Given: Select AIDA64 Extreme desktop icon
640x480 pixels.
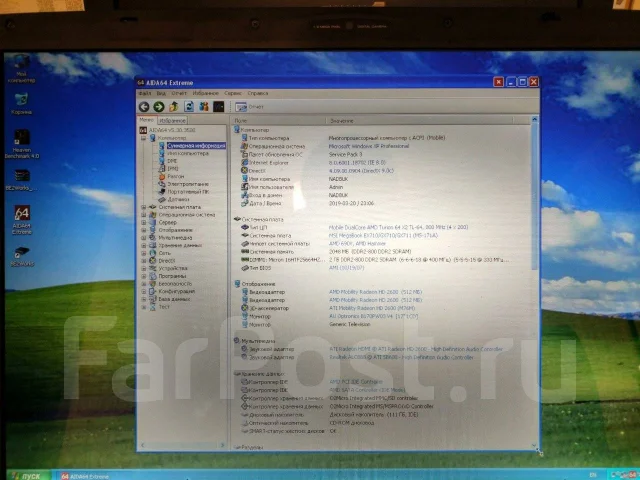Looking at the screenshot, I should (22, 220).
